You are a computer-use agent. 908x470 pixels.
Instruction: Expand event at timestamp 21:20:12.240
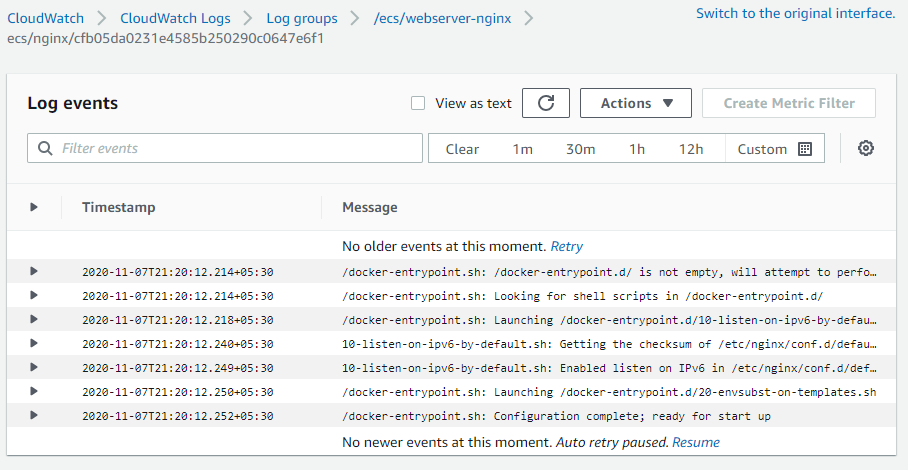tap(34, 343)
